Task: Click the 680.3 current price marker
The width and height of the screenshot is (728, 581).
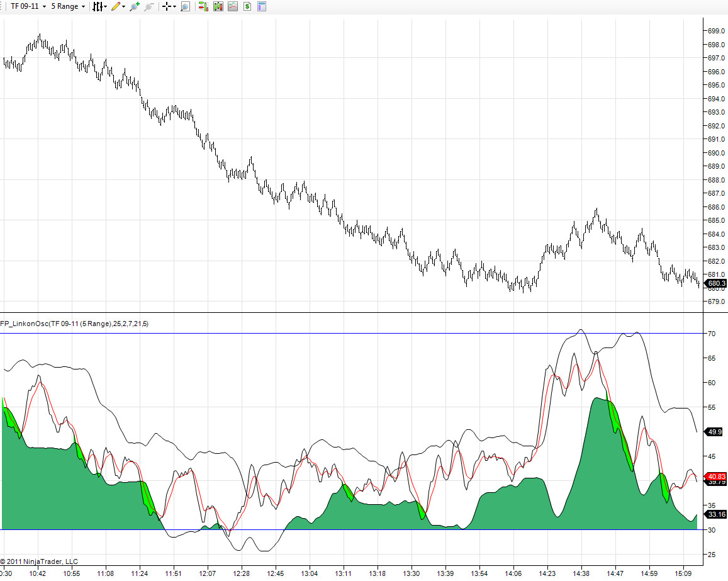Action: click(715, 283)
